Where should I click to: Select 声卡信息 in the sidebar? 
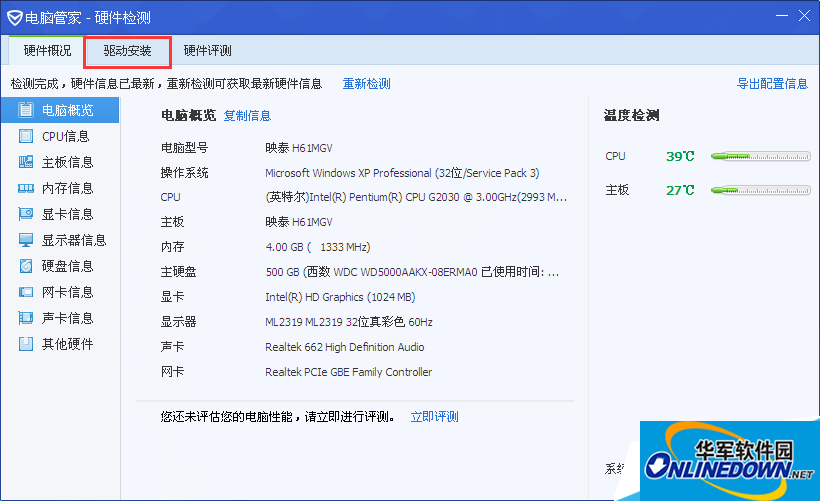[x=60, y=318]
